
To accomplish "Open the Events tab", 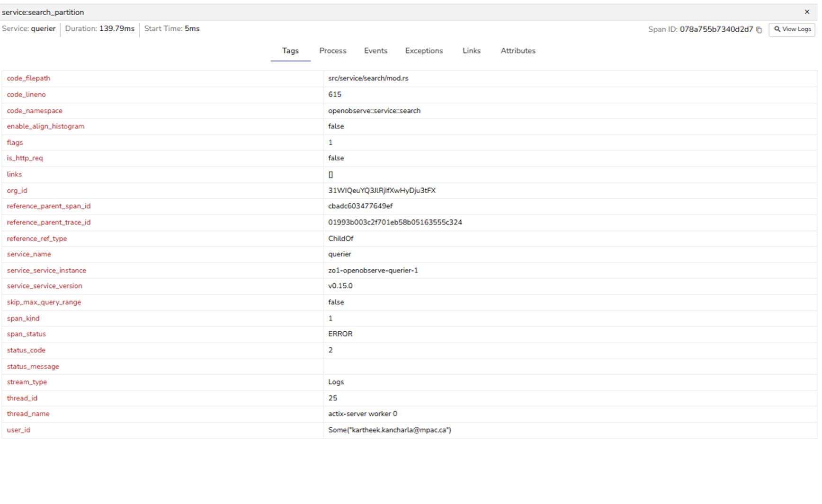I will [x=375, y=51].
